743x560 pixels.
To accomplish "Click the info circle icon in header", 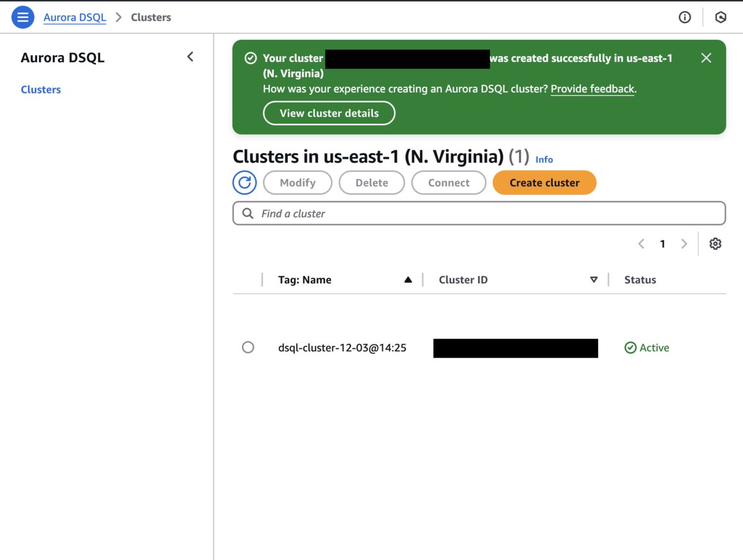I will coord(685,17).
